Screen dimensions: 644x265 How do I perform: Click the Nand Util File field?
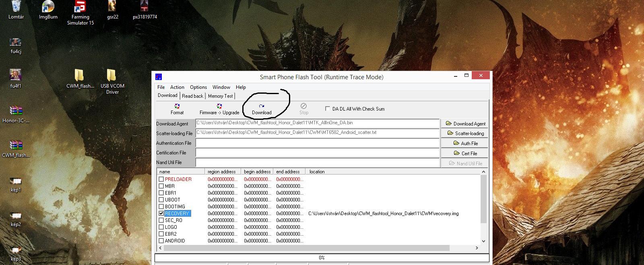317,162
